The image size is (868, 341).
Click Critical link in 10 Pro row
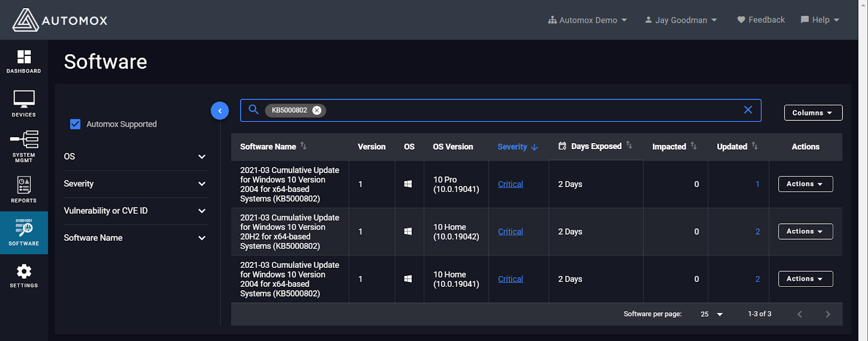click(x=510, y=184)
